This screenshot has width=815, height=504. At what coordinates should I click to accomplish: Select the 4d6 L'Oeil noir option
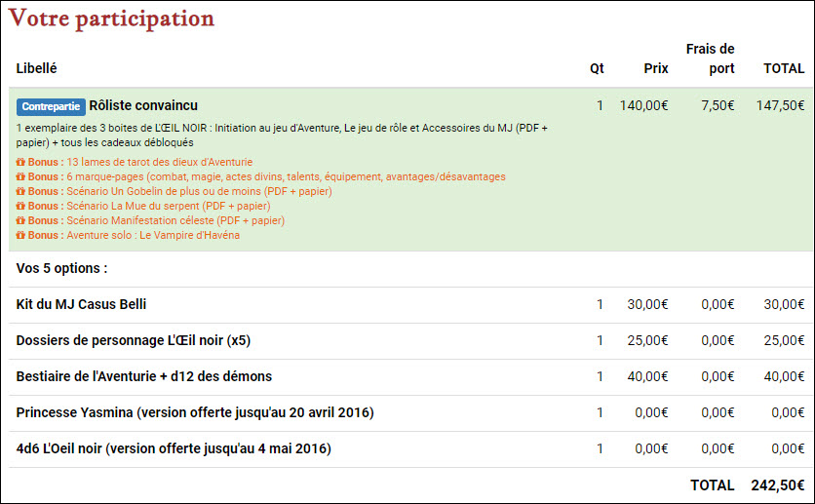click(174, 448)
